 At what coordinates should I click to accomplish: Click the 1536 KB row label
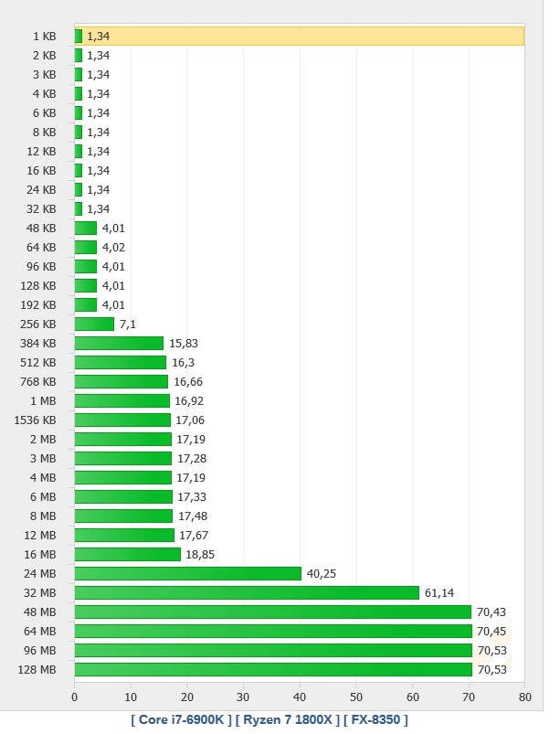[37, 420]
